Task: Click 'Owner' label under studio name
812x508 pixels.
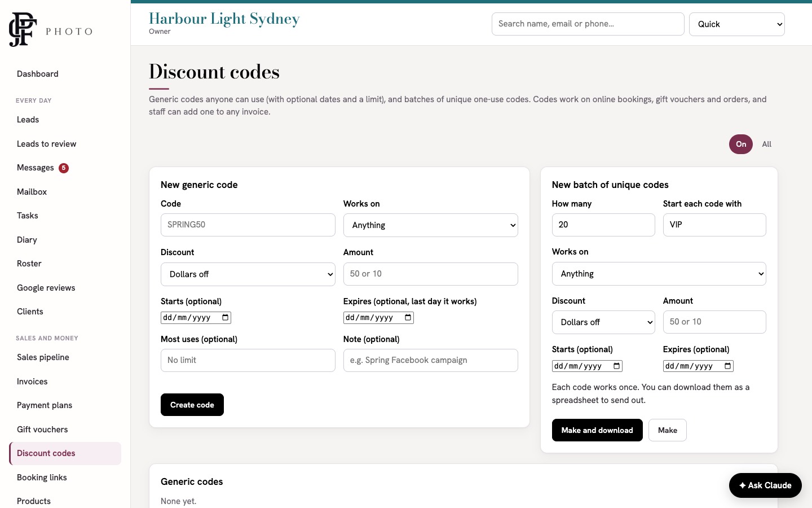Action: point(160,32)
